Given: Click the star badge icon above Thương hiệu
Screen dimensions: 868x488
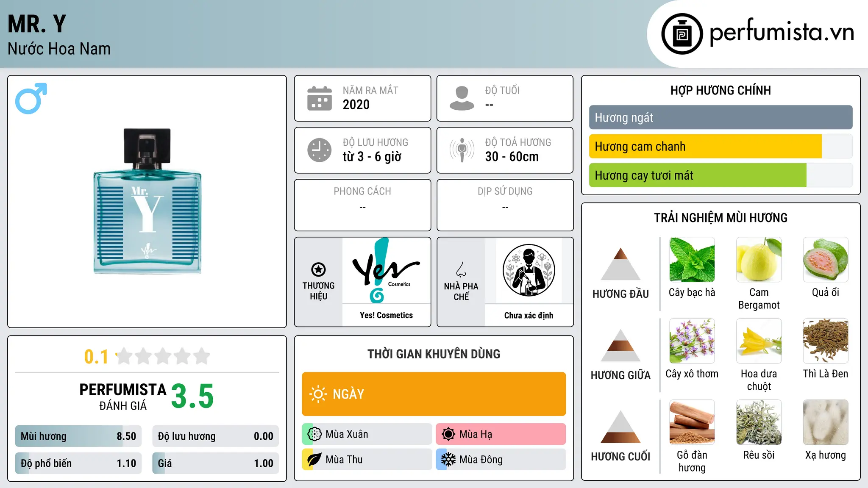Looking at the screenshot, I should coord(318,269).
